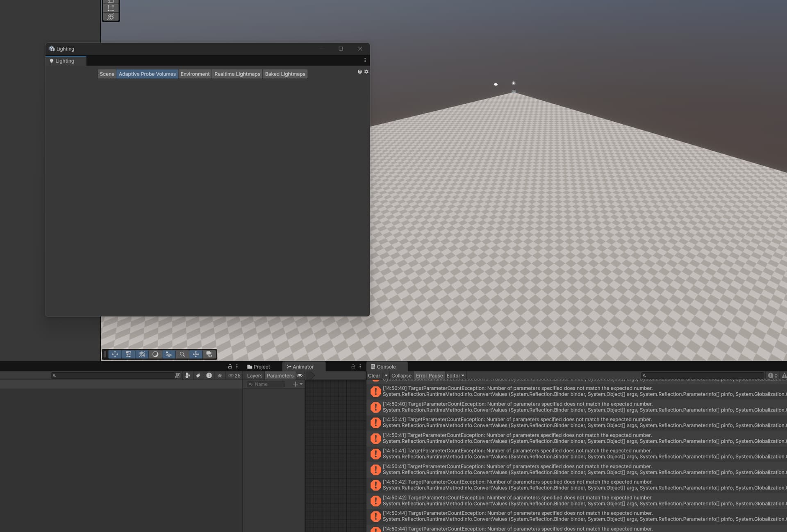Switch to Parameters view in the Animator
This screenshot has width=787, height=532.
coord(280,375)
